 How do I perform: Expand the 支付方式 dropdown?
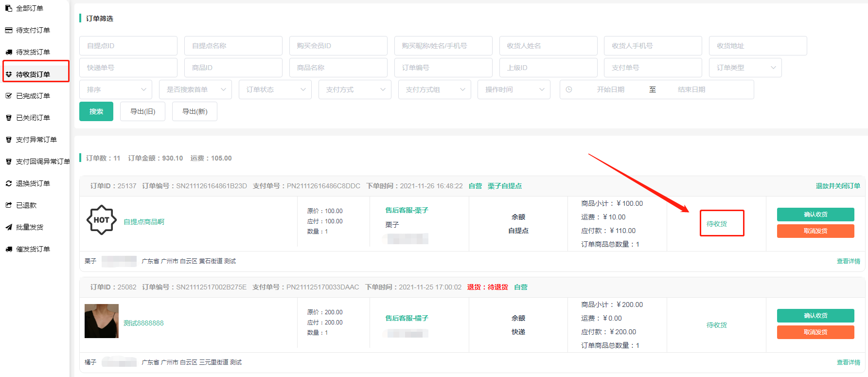point(355,90)
